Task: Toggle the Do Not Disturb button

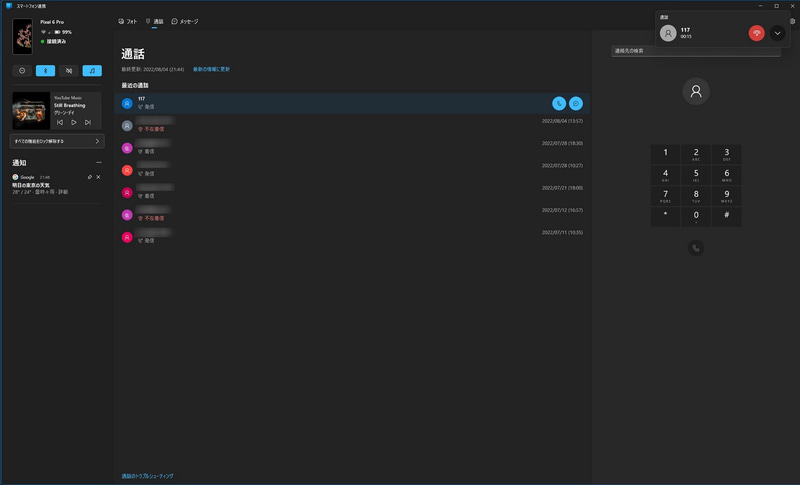Action: pos(22,71)
